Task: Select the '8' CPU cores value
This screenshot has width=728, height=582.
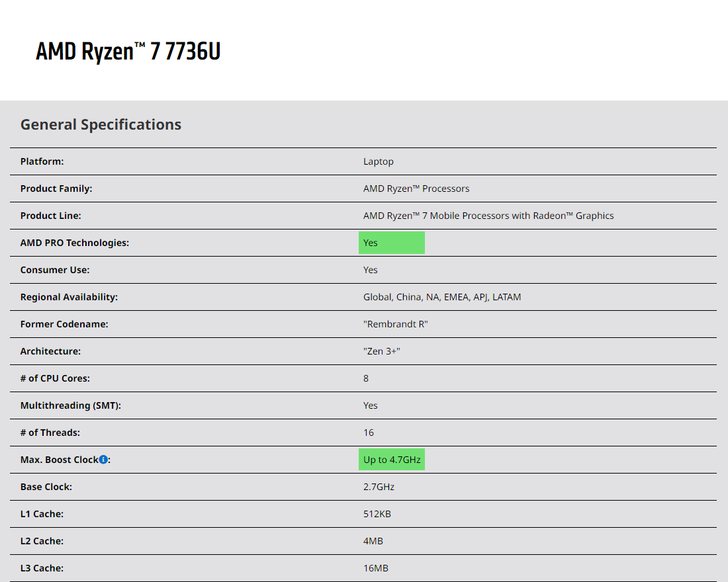Action: coord(366,379)
